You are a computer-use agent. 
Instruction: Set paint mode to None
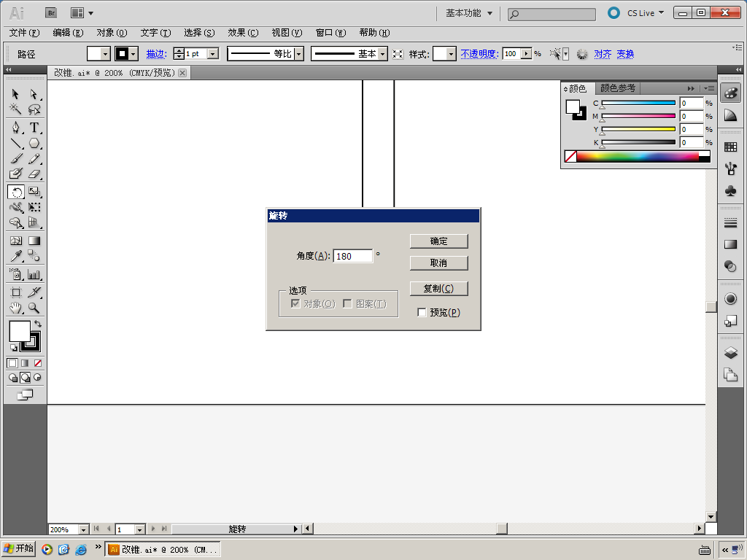(38, 363)
